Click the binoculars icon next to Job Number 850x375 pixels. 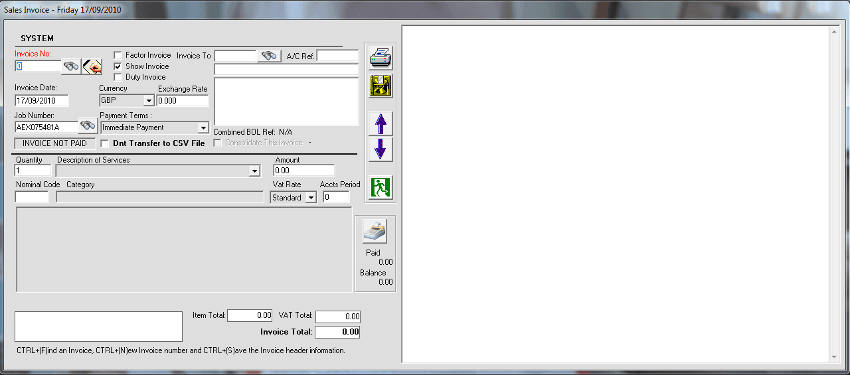87,126
